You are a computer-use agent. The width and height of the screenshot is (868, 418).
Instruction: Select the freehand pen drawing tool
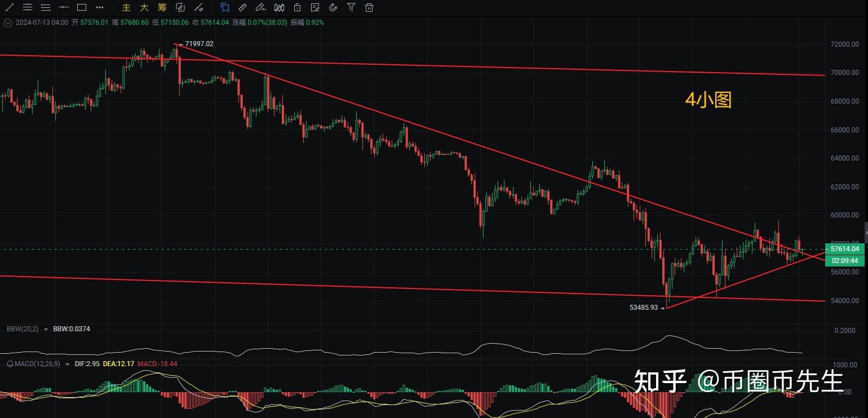click(260, 7)
